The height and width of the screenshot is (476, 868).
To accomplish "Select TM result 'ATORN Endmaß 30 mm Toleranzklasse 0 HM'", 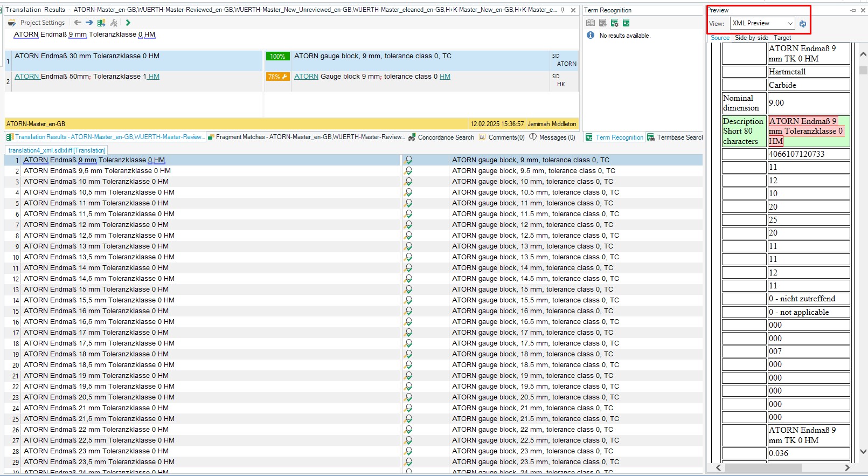I will coord(87,56).
